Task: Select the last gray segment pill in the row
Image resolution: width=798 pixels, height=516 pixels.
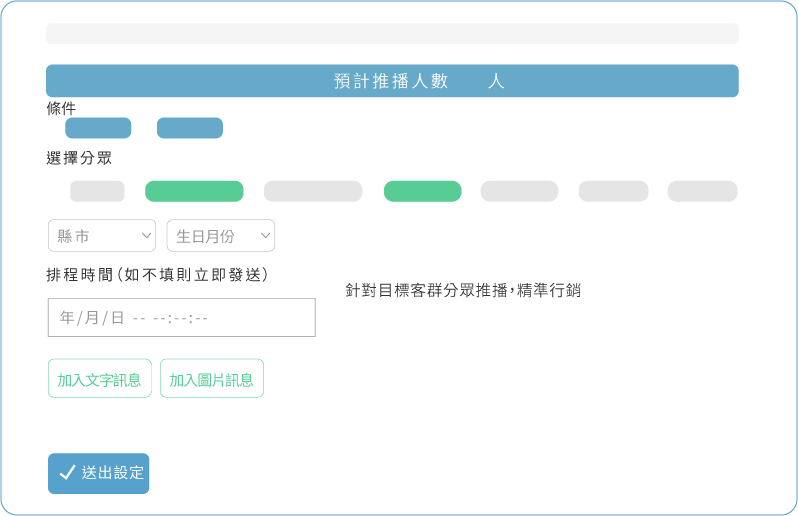Action: click(x=702, y=191)
